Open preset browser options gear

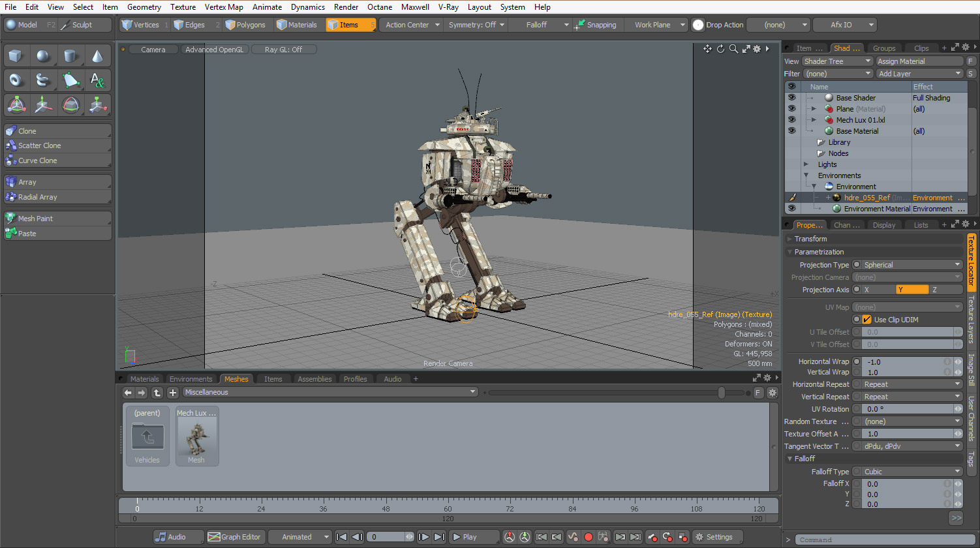(x=773, y=393)
